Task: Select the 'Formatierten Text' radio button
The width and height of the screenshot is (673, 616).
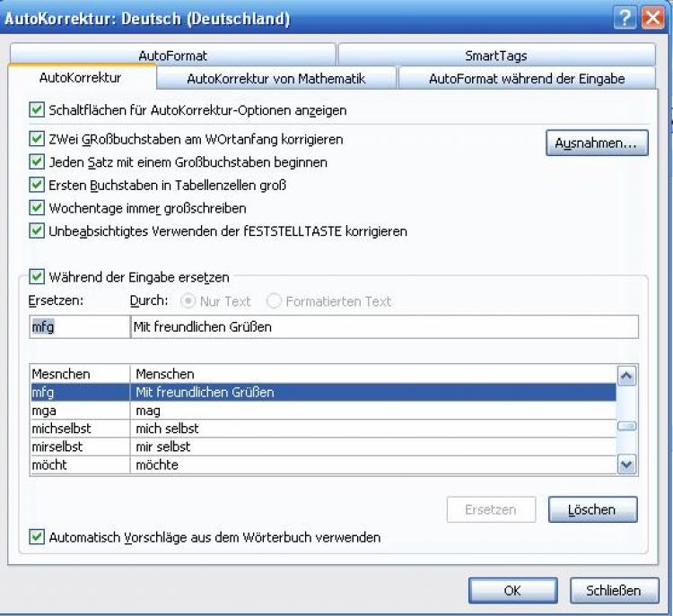Action: [x=274, y=301]
